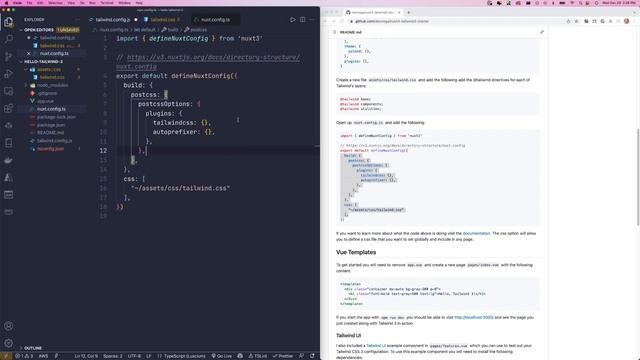Click the documentation link in browser README
This screenshot has height=360, width=640.
[476, 233]
